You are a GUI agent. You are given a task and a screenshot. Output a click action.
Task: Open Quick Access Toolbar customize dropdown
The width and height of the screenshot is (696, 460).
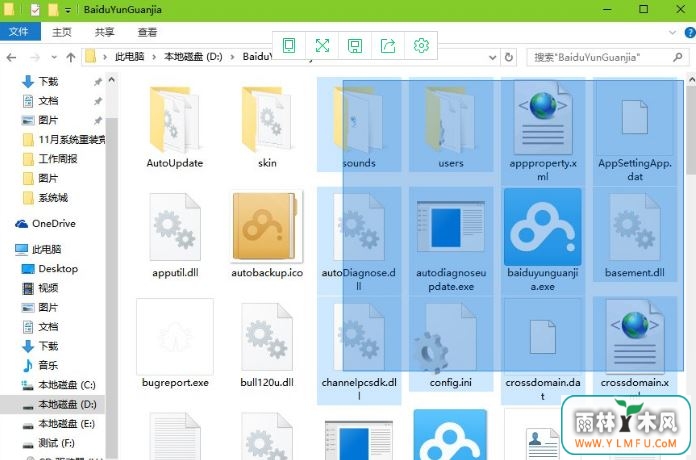point(67,10)
